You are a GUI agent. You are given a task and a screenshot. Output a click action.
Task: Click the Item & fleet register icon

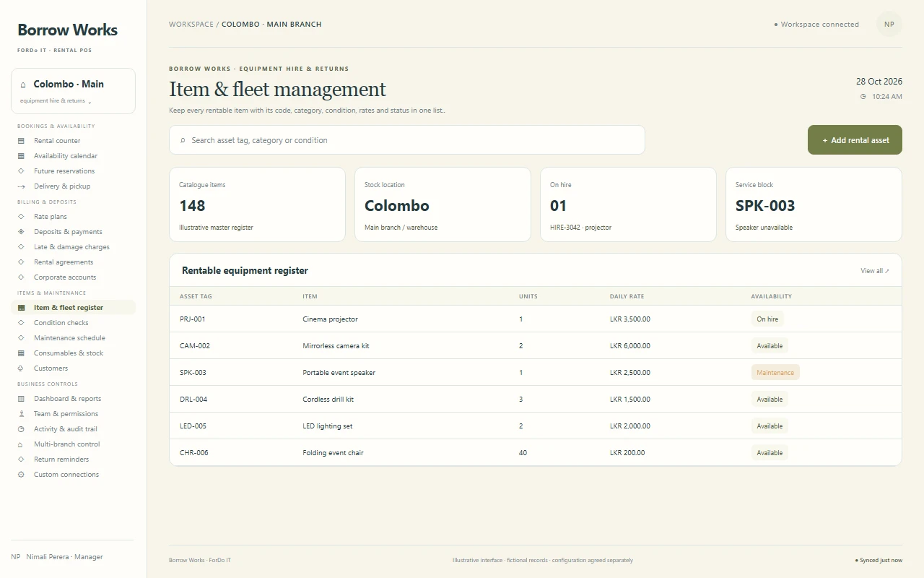pyautogui.click(x=21, y=308)
